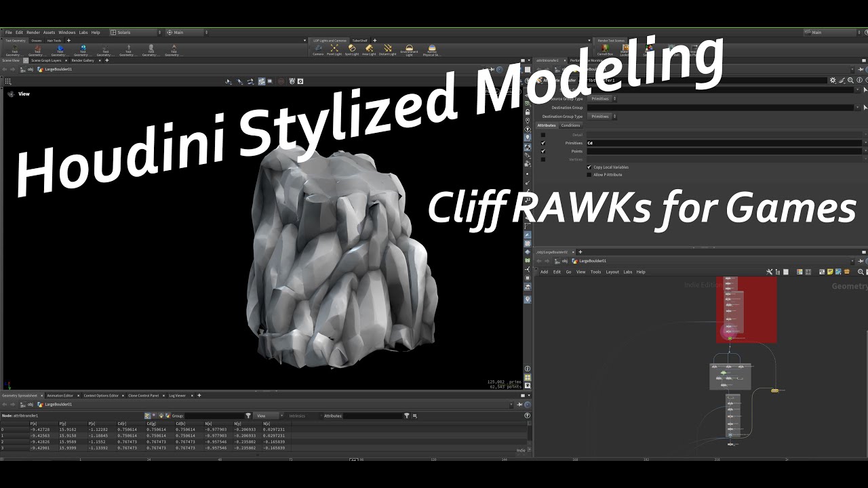Click the Destination Group selection arrow

[x=865, y=108]
